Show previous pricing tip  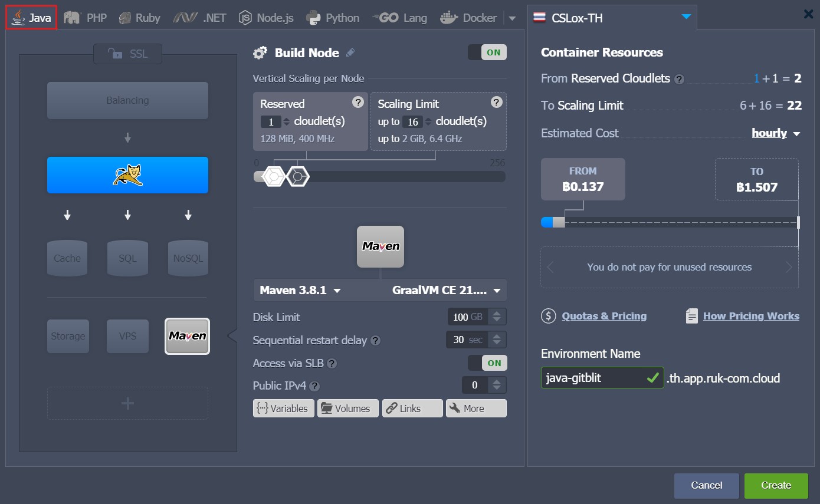click(550, 268)
